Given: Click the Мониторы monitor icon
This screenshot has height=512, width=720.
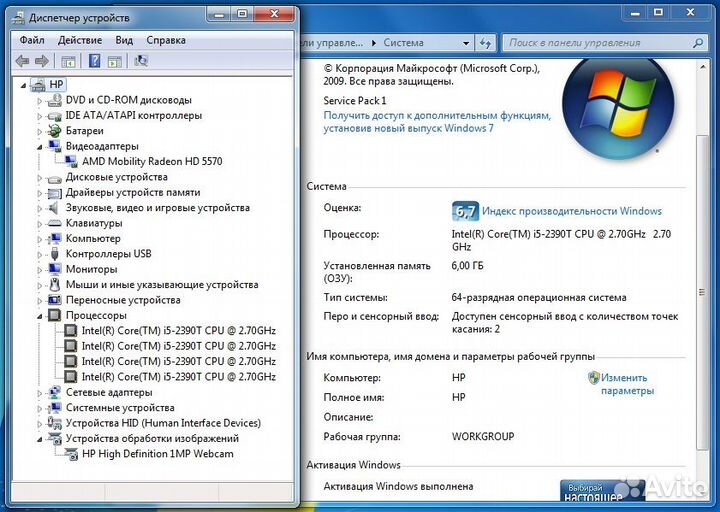Looking at the screenshot, I should (55, 269).
